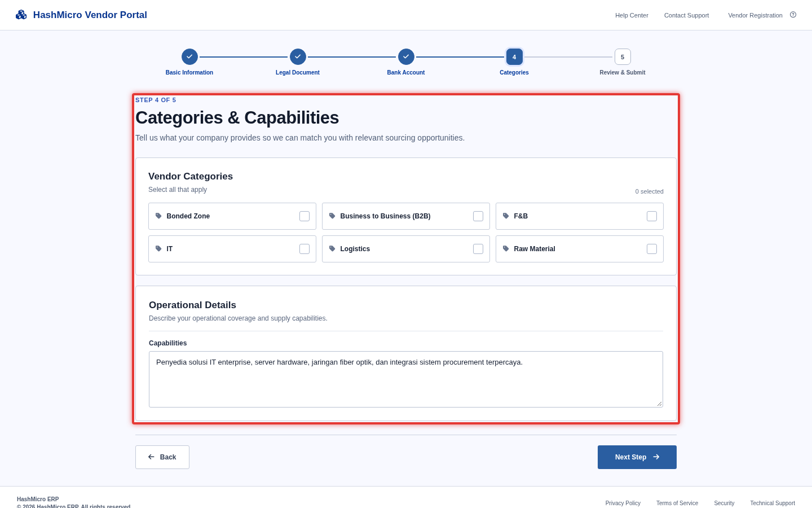Click the 0 selected counter text
The height and width of the screenshot is (508, 812).
click(x=650, y=191)
